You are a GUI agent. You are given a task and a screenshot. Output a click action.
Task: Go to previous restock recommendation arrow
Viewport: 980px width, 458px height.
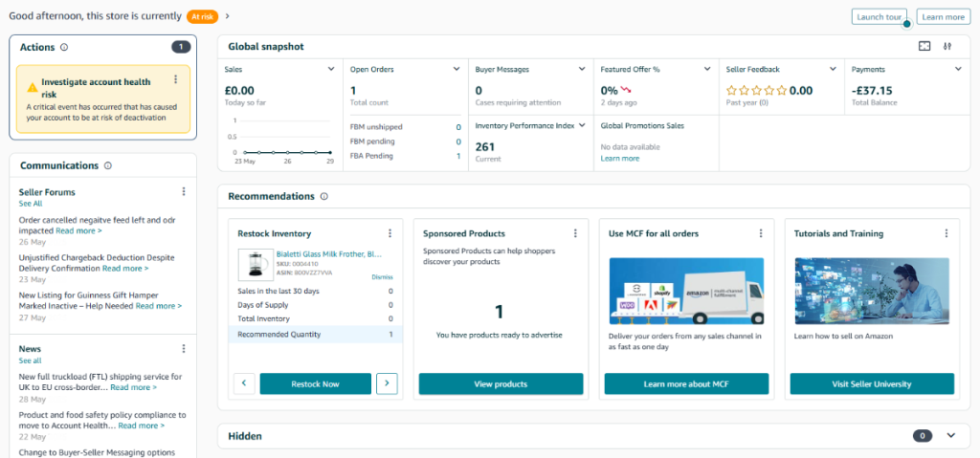point(244,383)
